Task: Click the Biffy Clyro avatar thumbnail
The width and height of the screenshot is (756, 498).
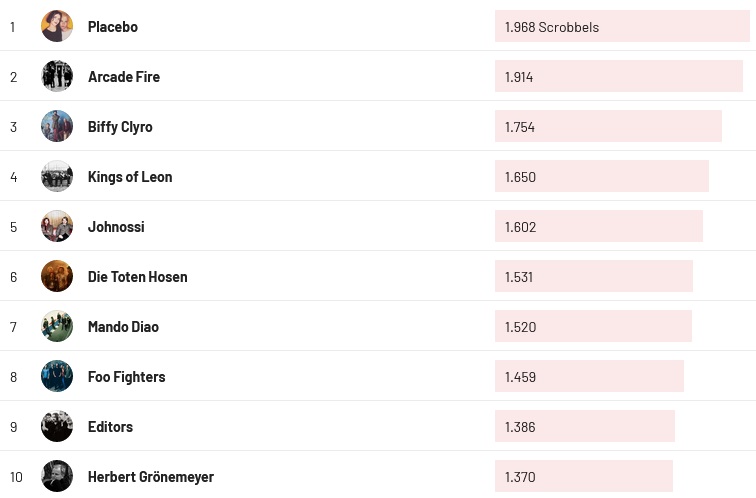Action: click(x=57, y=126)
